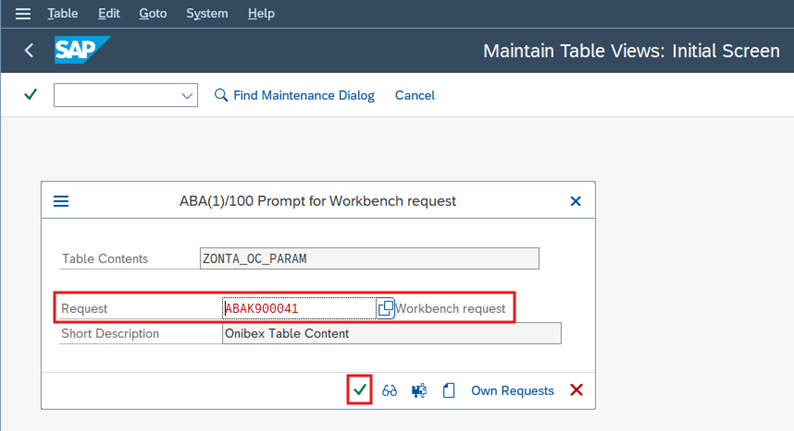Open the Goto menu
The width and height of the screenshot is (794, 431).
pos(153,14)
